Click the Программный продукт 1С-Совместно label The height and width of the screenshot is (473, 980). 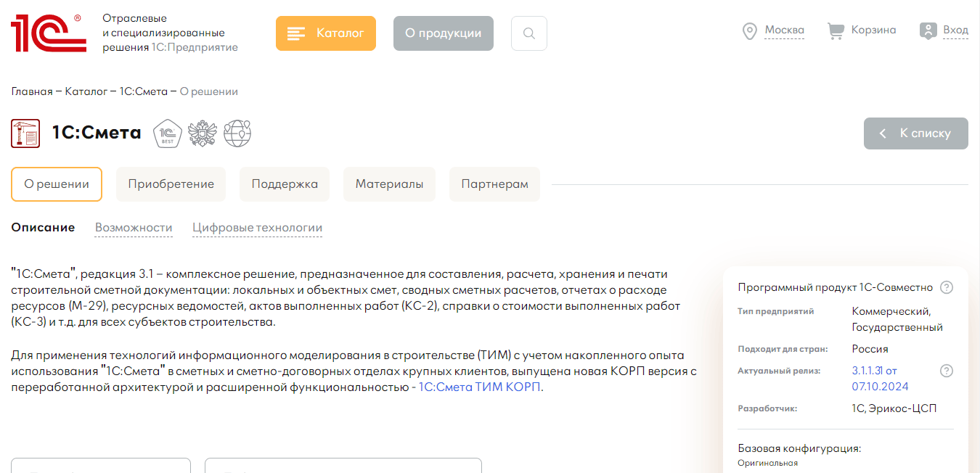835,287
